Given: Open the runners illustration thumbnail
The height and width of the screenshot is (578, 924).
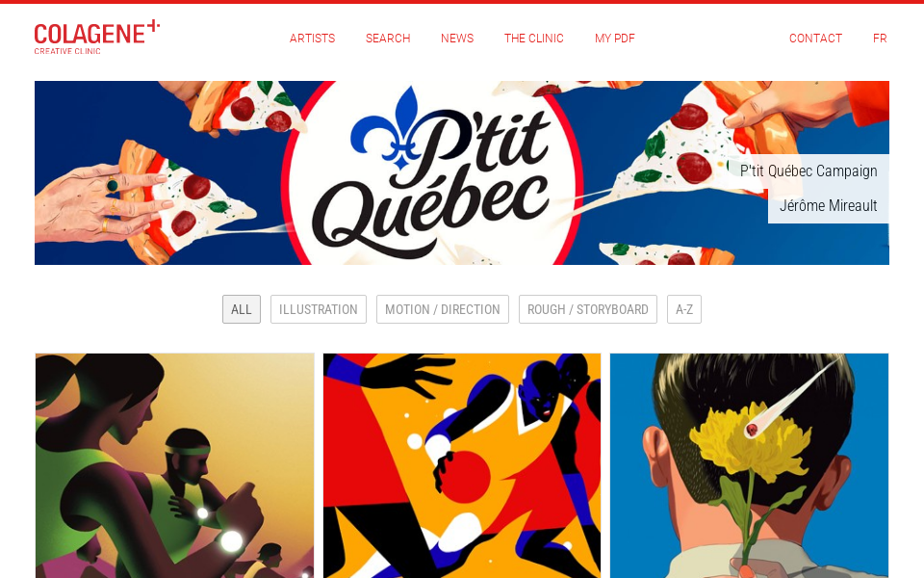Looking at the screenshot, I should coord(174,466).
